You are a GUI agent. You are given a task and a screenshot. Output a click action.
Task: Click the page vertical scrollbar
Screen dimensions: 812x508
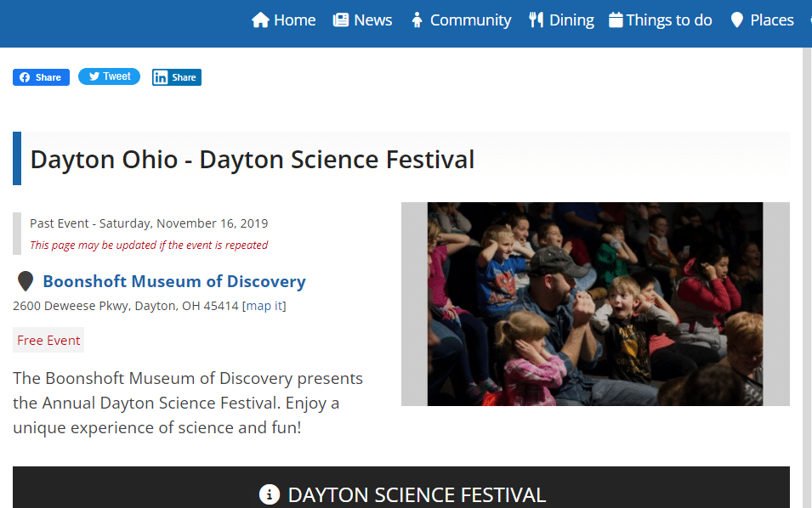pyautogui.click(x=807, y=278)
